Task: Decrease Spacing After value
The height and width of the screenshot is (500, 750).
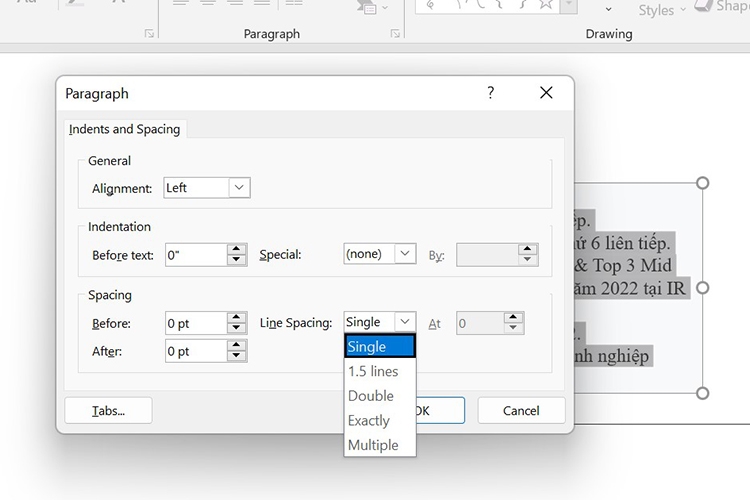Action: tap(236, 356)
